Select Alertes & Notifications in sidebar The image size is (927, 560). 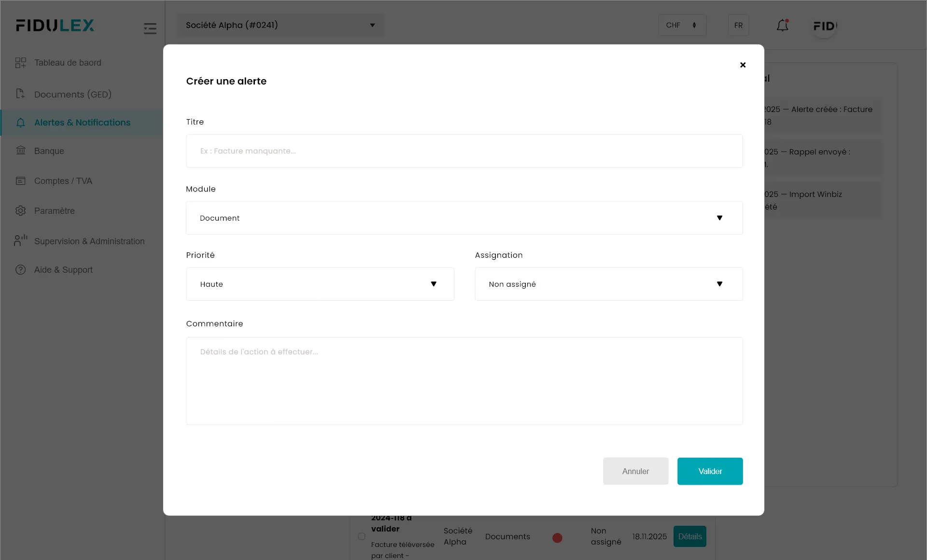point(82,123)
